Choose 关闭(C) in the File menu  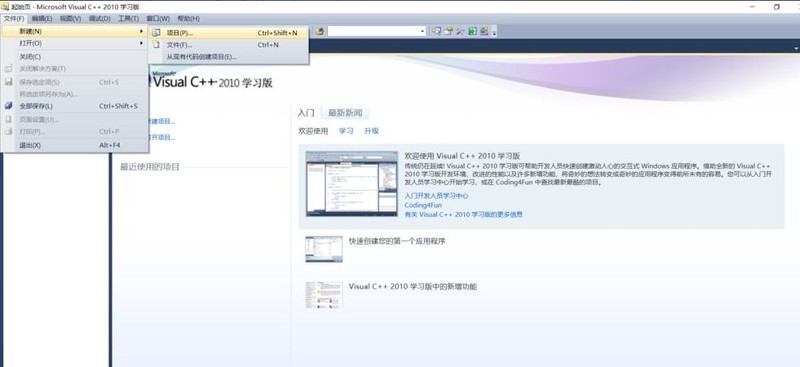pyautogui.click(x=74, y=57)
